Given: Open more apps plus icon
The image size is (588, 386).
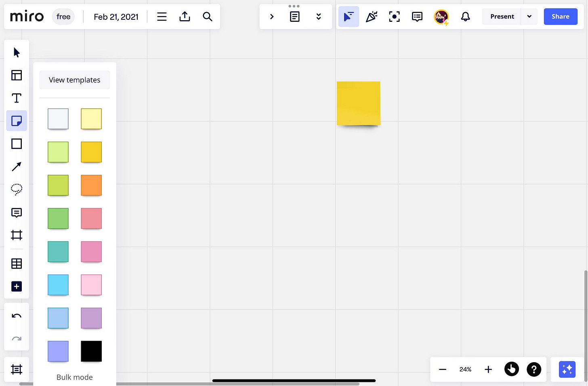Looking at the screenshot, I should coord(17,287).
